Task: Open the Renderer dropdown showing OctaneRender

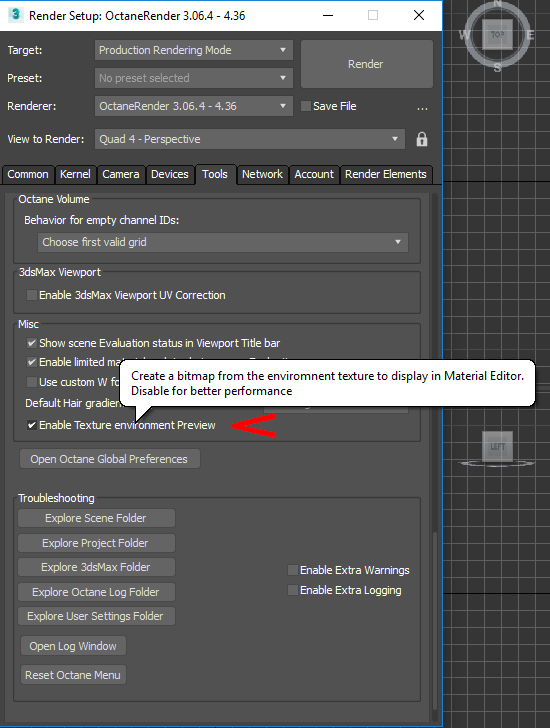Action: (194, 106)
